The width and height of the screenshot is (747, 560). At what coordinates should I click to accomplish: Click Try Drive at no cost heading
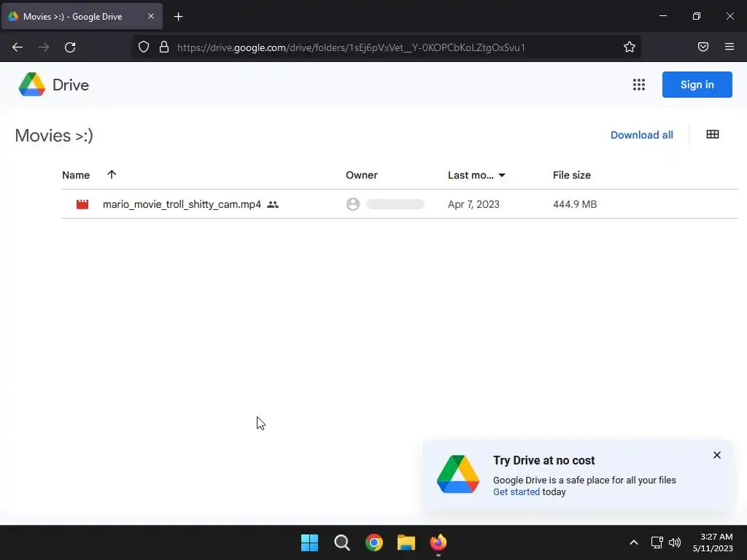[x=543, y=461]
